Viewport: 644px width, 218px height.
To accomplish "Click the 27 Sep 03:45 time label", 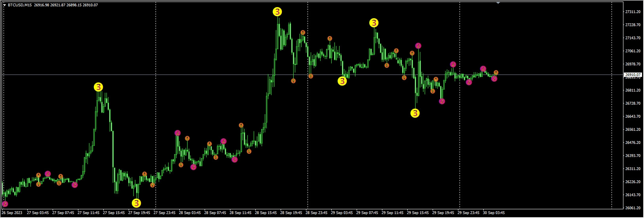I will pos(38,213).
